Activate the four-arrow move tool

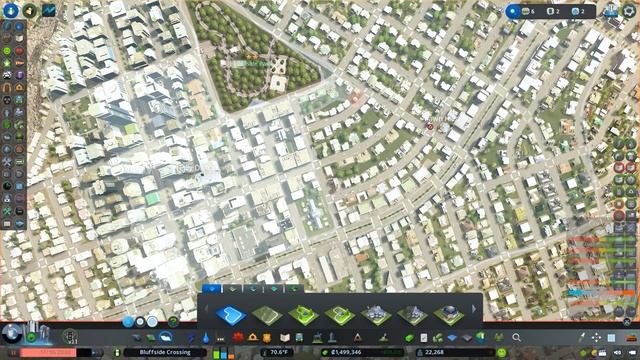596,338
